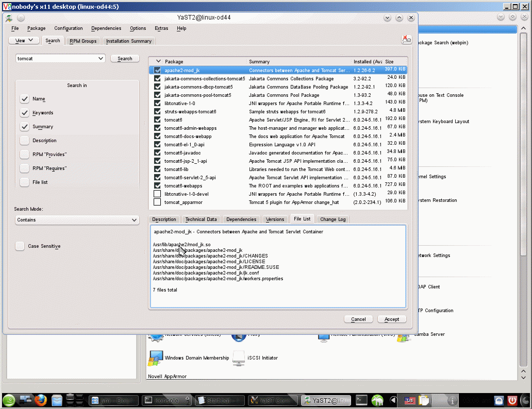
Task: Switch to the RPM Groups tab
Action: (83, 41)
